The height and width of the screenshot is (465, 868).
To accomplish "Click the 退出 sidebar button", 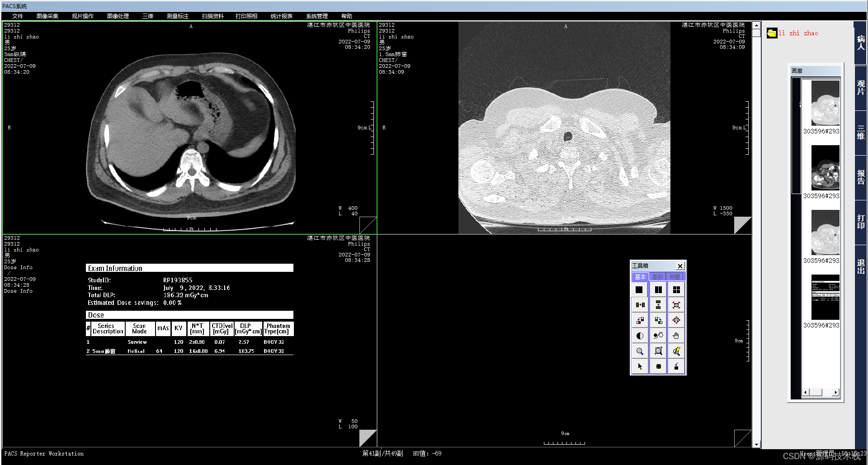I will (861, 267).
